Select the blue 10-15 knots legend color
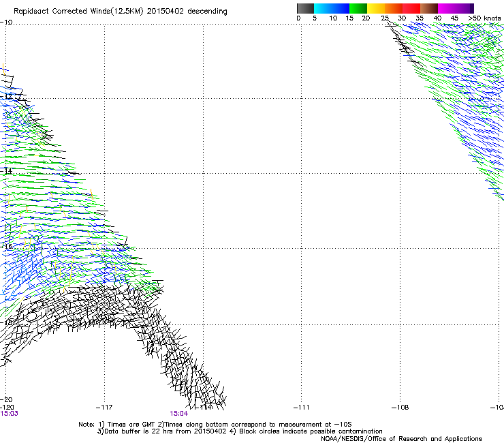504x443 pixels. point(341,8)
